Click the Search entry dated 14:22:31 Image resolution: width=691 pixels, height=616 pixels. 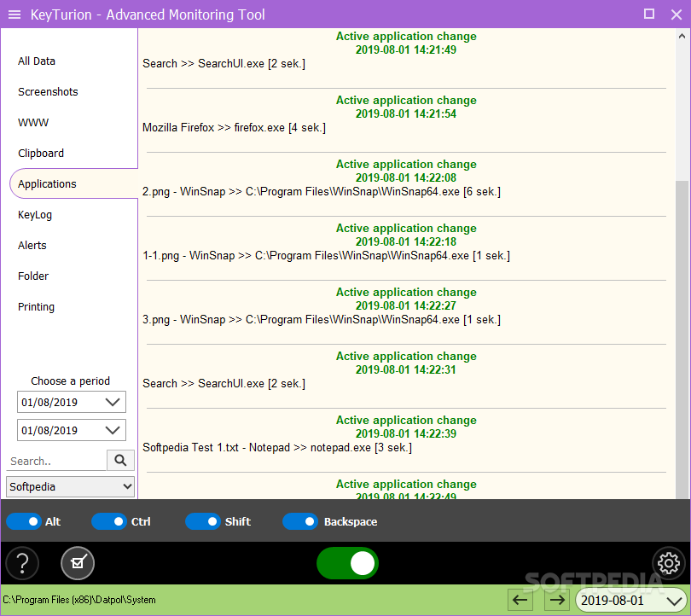(x=224, y=384)
